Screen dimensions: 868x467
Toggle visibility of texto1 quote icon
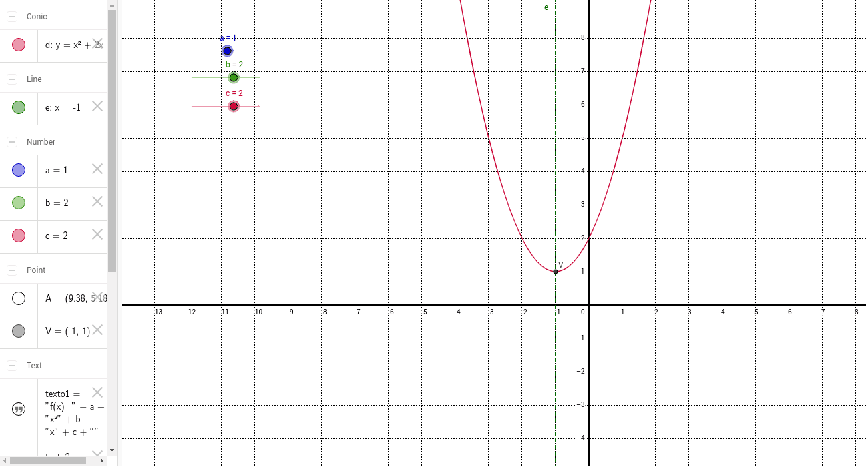click(19, 409)
